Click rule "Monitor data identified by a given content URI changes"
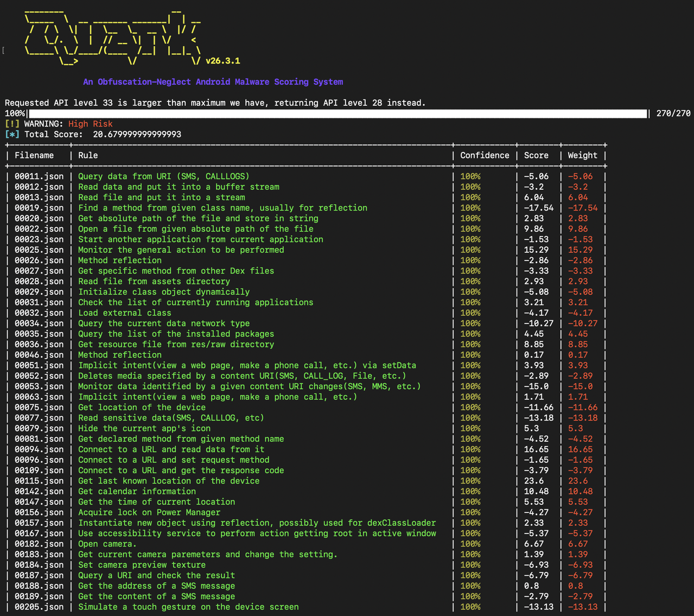 click(x=250, y=386)
